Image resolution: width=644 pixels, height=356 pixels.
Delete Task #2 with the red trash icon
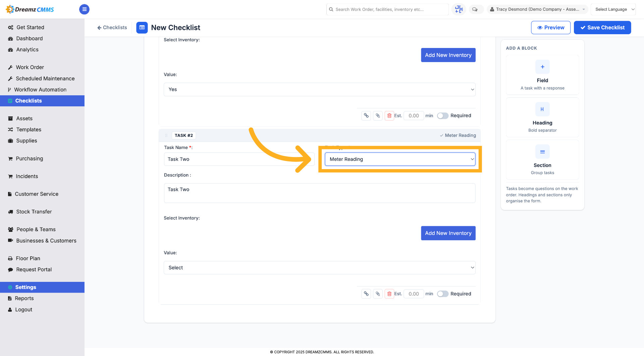pyautogui.click(x=389, y=294)
